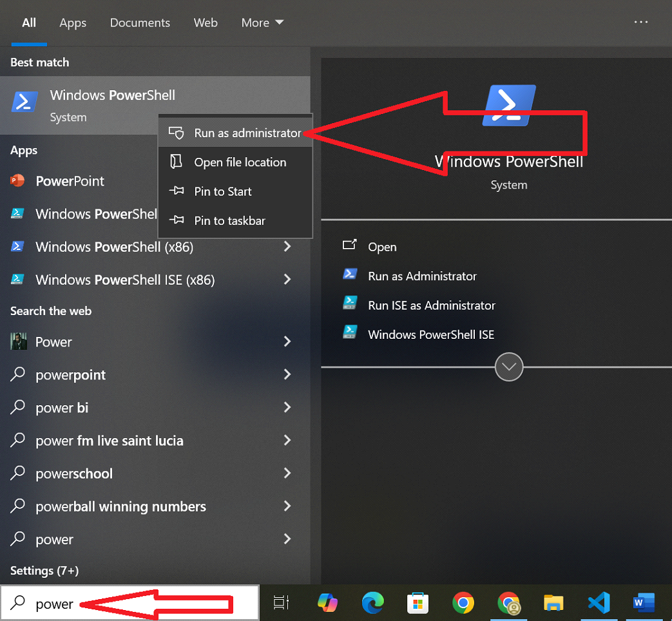Screen dimensions: 672x621
Task: Click the pin icon beside Pin to taskbar
Action: 176,220
